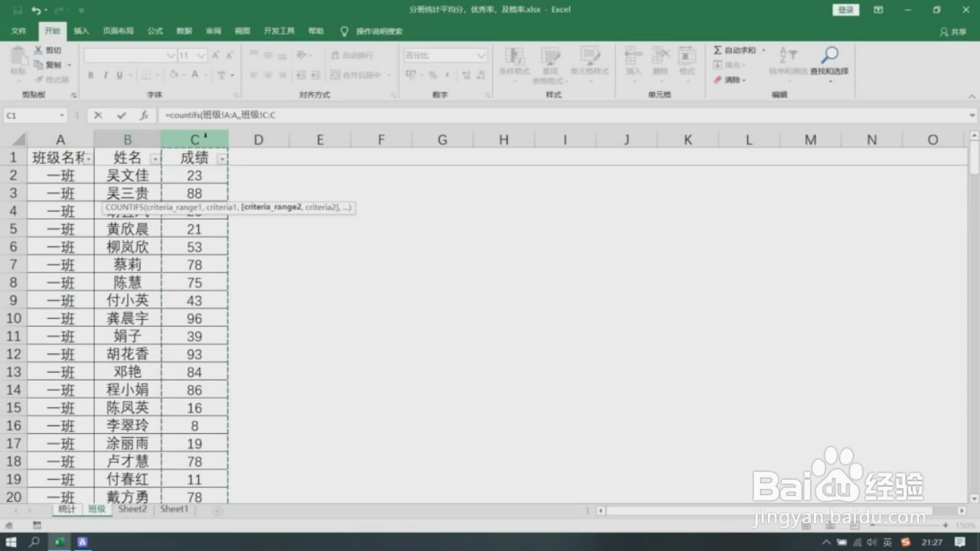The image size is (980, 551).
Task: Click the Undo arrow in the quick access toolbar
Action: [36, 10]
